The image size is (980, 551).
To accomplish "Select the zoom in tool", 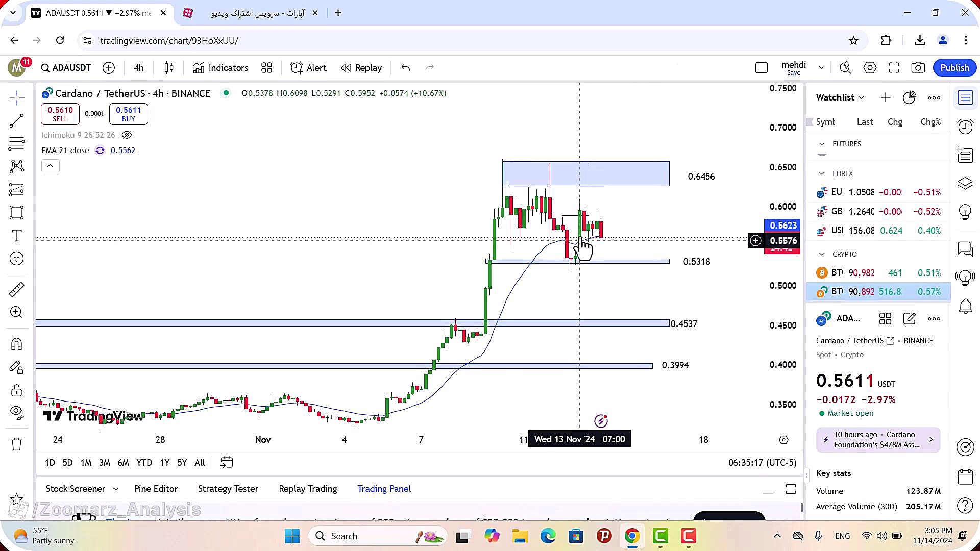I will tap(17, 312).
